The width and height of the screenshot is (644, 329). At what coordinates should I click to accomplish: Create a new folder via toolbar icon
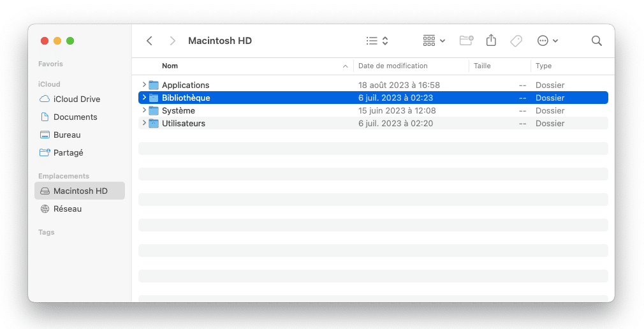[x=466, y=40]
